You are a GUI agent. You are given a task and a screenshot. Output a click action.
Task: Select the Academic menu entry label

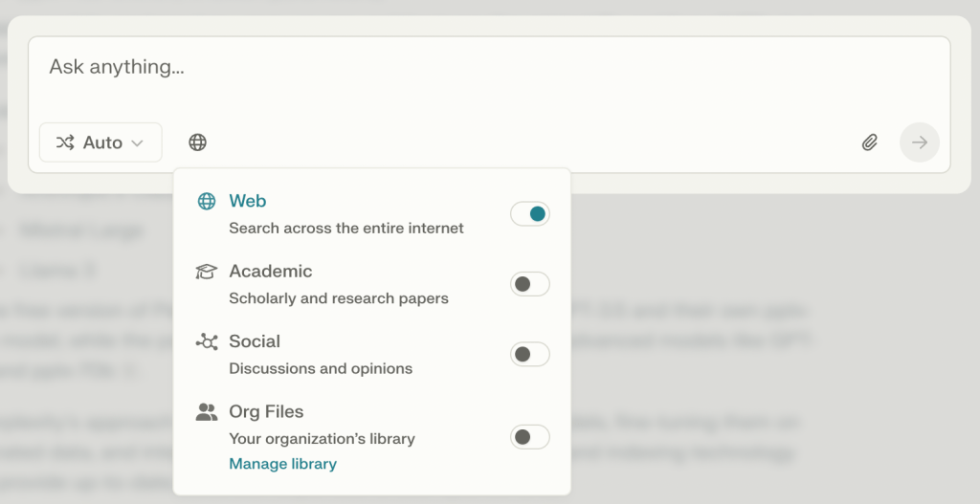coord(270,272)
